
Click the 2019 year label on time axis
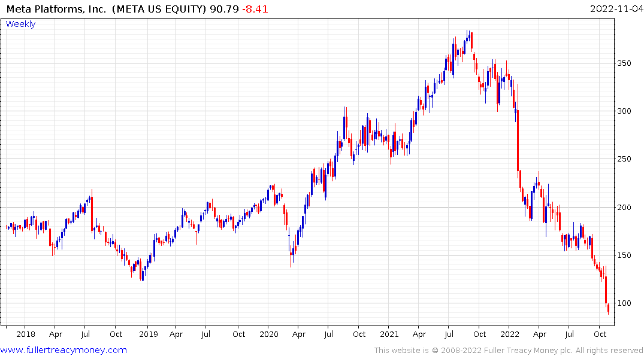point(148,334)
